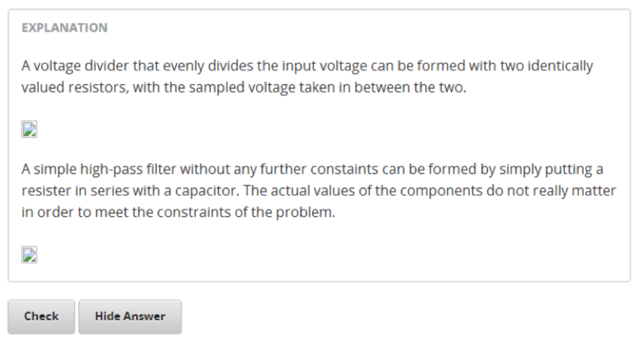Click the voltage divider explanation paragraph
Viewport: 644px width, 339px height.
tap(307, 77)
